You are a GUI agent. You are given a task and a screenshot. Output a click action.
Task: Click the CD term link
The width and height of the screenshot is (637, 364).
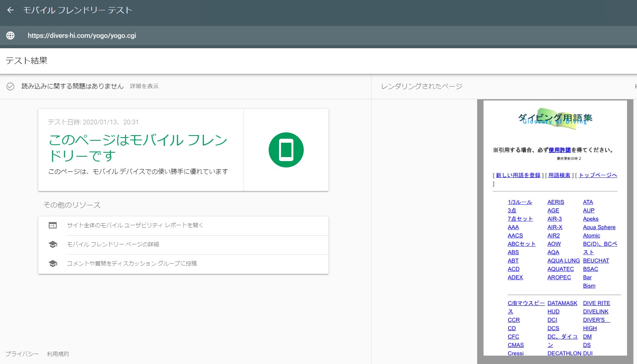click(x=512, y=328)
